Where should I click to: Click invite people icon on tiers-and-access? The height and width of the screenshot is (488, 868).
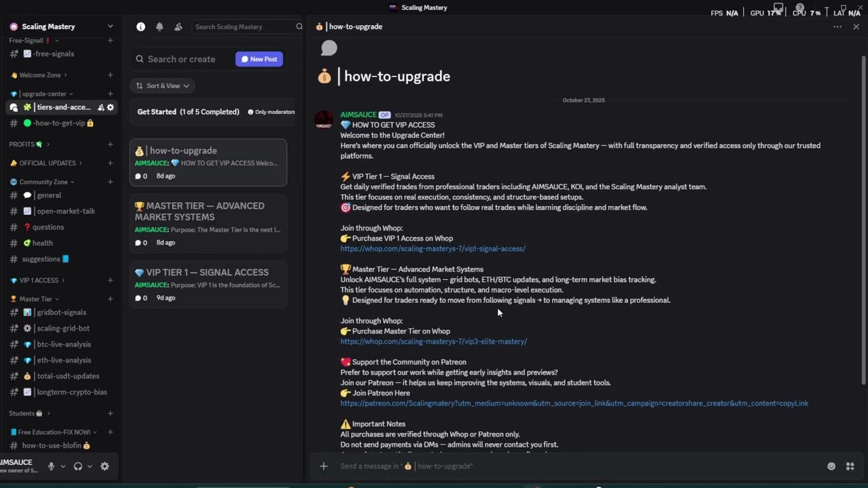coord(100,107)
